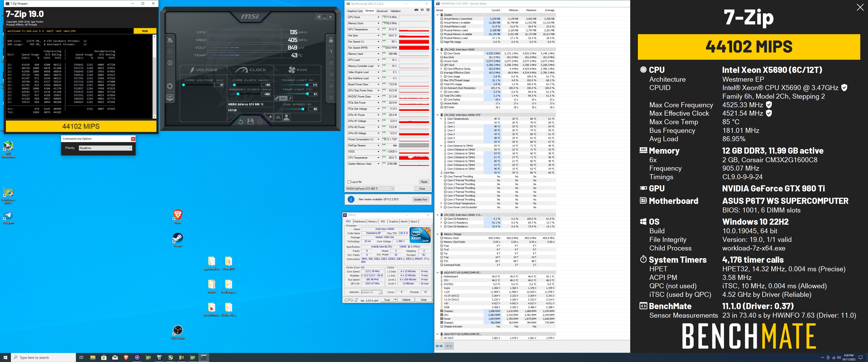Screen dimensions: 868x362
Task: Switch to CPU-Z Mainboard tab
Action: click(x=360, y=222)
